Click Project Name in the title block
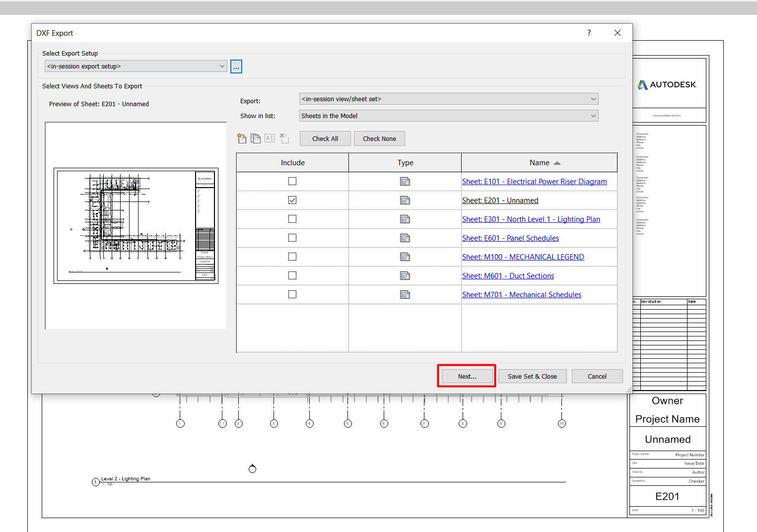 tap(667, 419)
